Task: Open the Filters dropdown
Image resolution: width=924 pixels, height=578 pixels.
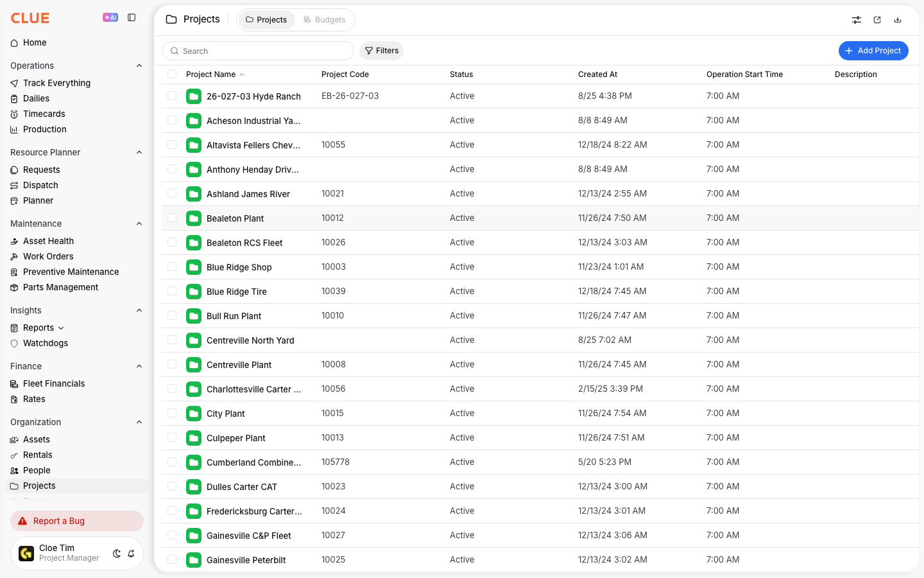Action: tap(381, 51)
